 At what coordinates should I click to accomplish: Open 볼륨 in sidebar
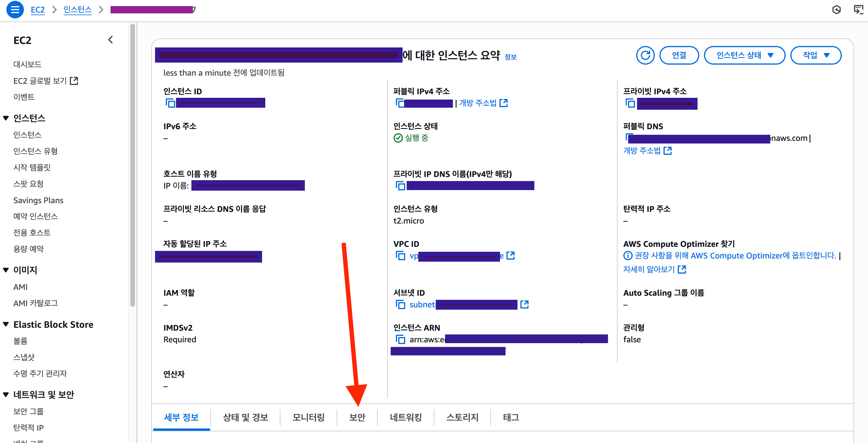point(20,341)
